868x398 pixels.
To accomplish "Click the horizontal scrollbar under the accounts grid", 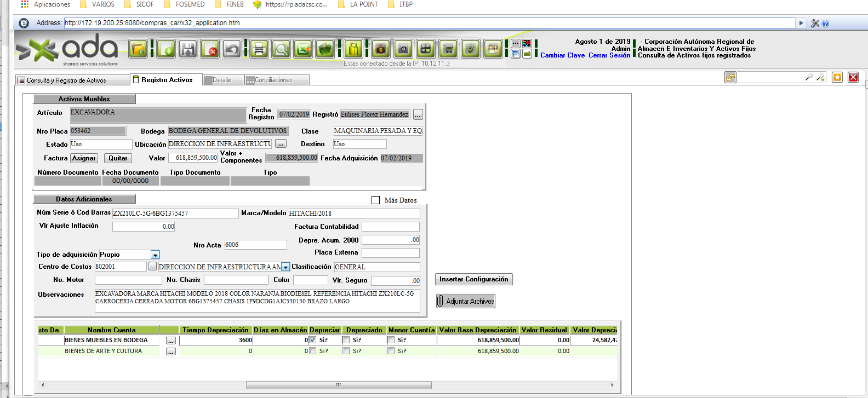I will (339, 385).
